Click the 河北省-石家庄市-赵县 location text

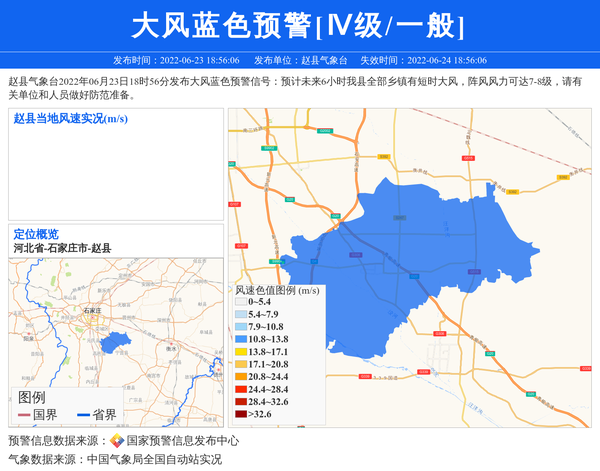[x=62, y=248]
